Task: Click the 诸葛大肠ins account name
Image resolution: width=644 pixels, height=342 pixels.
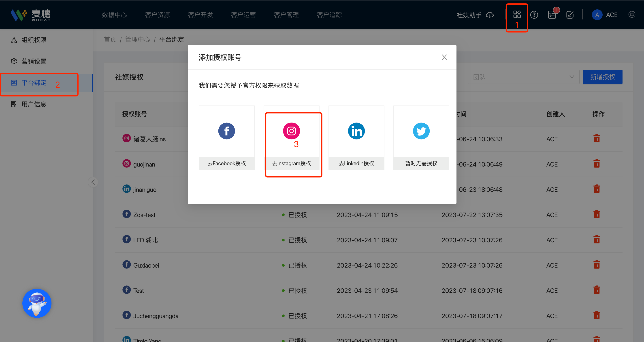Action: pos(149,139)
